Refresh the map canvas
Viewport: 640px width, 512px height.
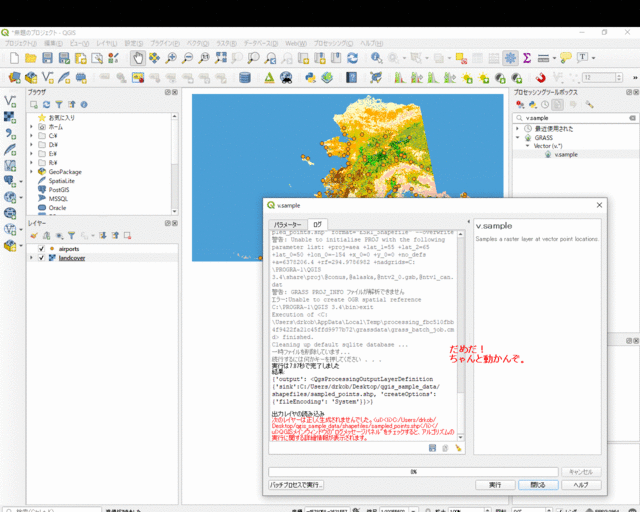[353, 58]
